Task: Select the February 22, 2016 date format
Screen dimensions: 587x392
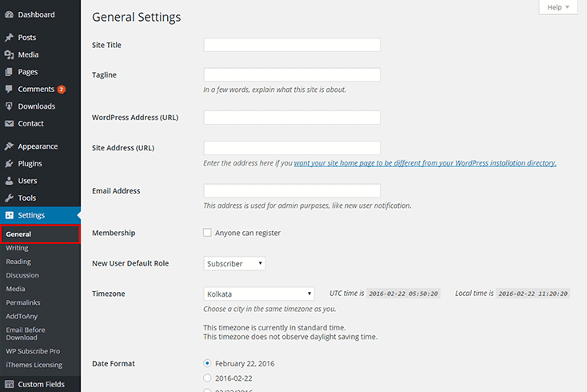Action: (207, 363)
